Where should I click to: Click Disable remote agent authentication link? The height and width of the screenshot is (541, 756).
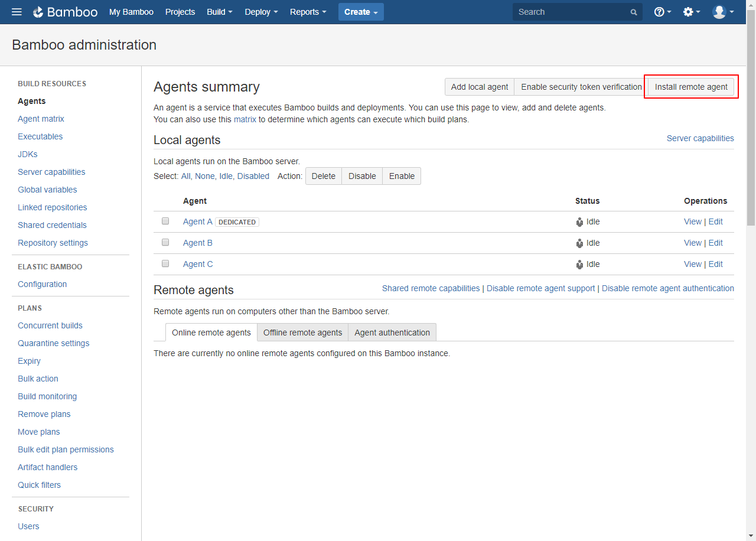pos(668,288)
